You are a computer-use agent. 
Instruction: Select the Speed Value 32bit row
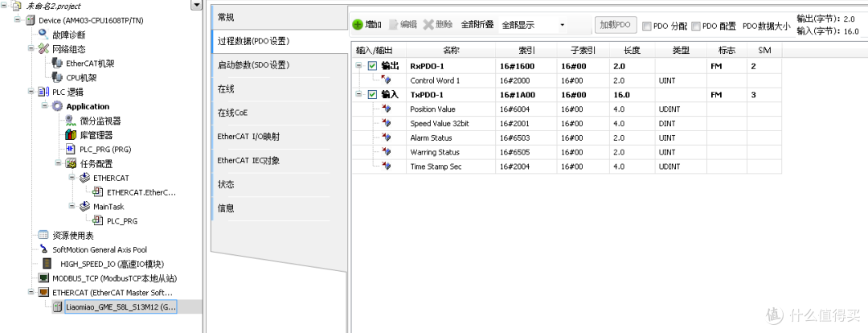coord(567,124)
